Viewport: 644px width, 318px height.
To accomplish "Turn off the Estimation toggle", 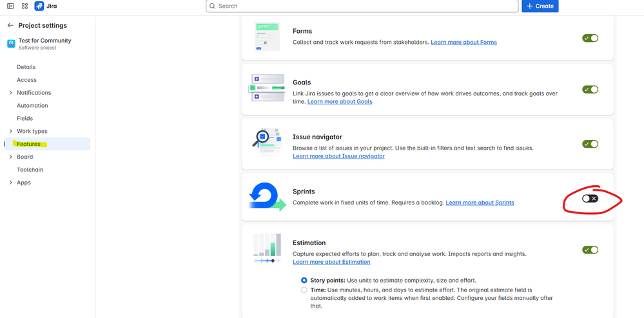I will coord(590,250).
